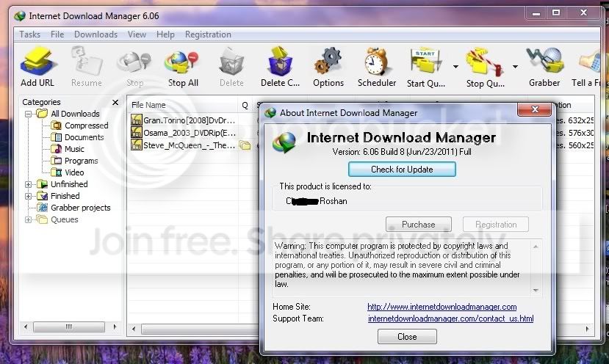This screenshot has width=609, height=364.
Task: Select the Queues label in category tree
Action: pos(64,219)
